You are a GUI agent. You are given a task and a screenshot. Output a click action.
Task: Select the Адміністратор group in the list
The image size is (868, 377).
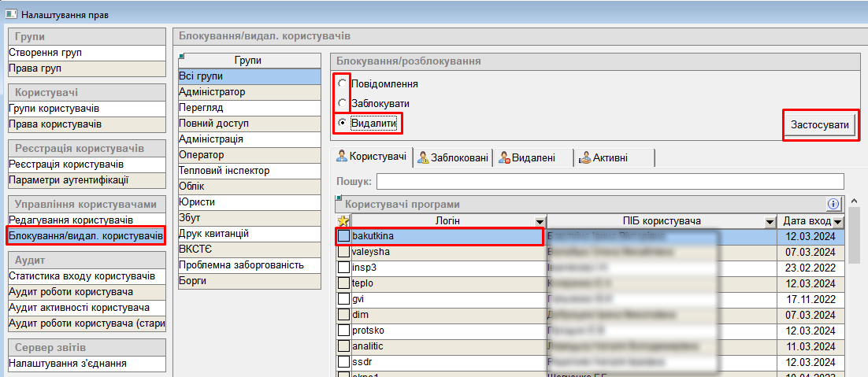(212, 92)
